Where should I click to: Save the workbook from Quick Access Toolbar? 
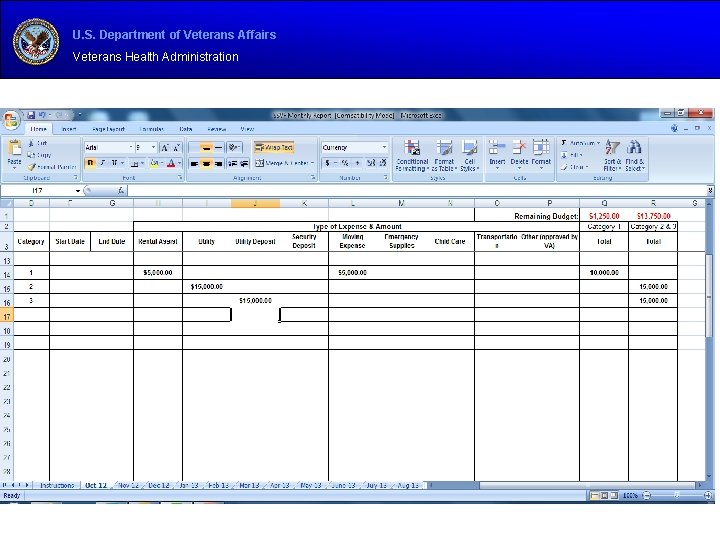(x=31, y=115)
